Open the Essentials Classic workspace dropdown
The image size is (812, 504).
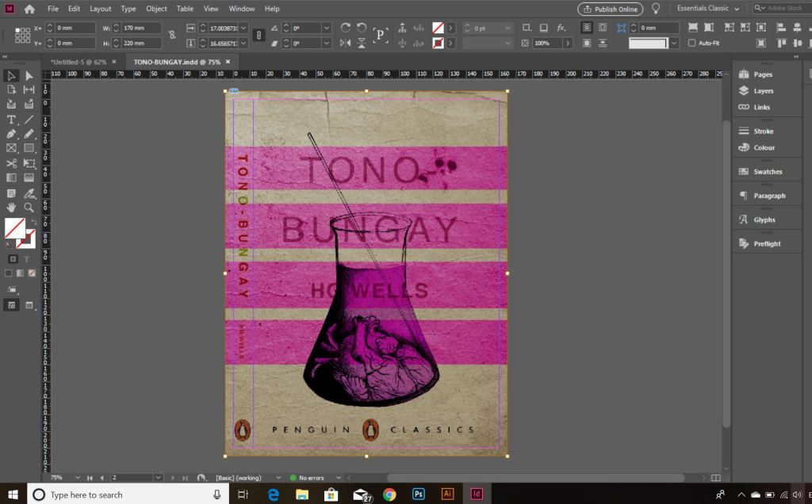[x=707, y=9]
